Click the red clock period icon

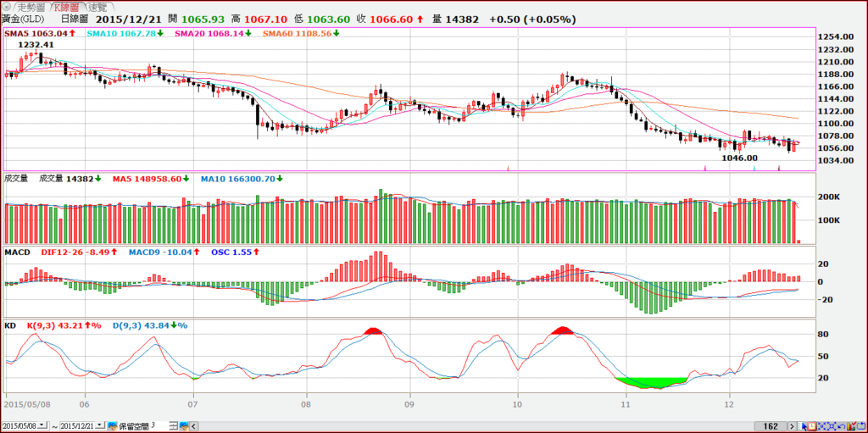pos(811,426)
